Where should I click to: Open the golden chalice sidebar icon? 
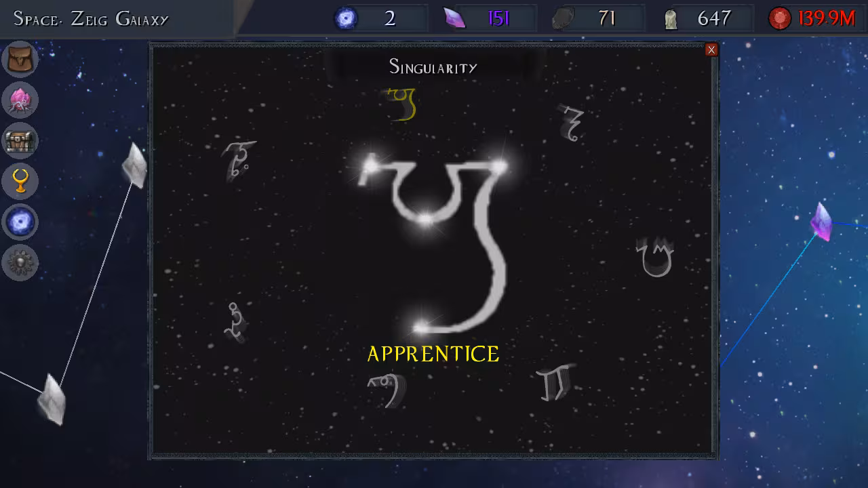pos(20,182)
